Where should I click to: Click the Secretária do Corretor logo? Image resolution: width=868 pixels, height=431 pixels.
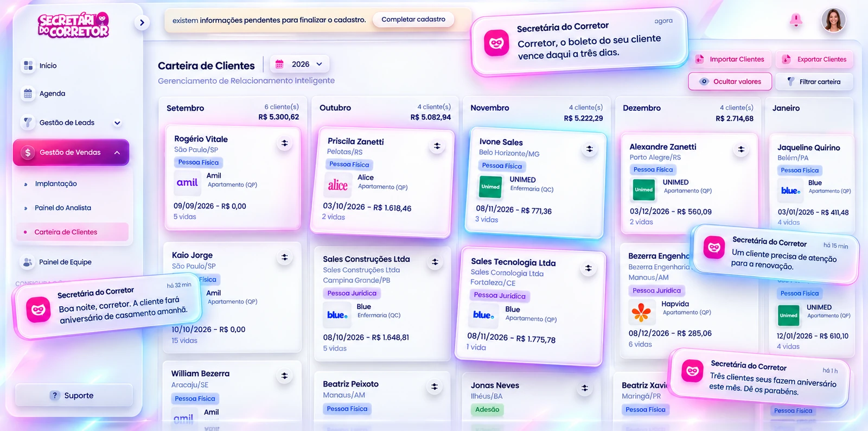click(x=73, y=26)
